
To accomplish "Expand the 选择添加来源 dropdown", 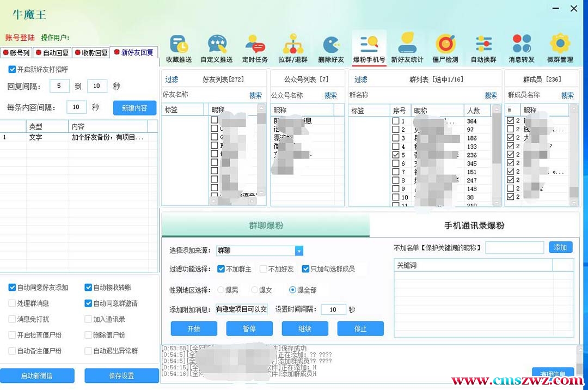I will (x=299, y=251).
